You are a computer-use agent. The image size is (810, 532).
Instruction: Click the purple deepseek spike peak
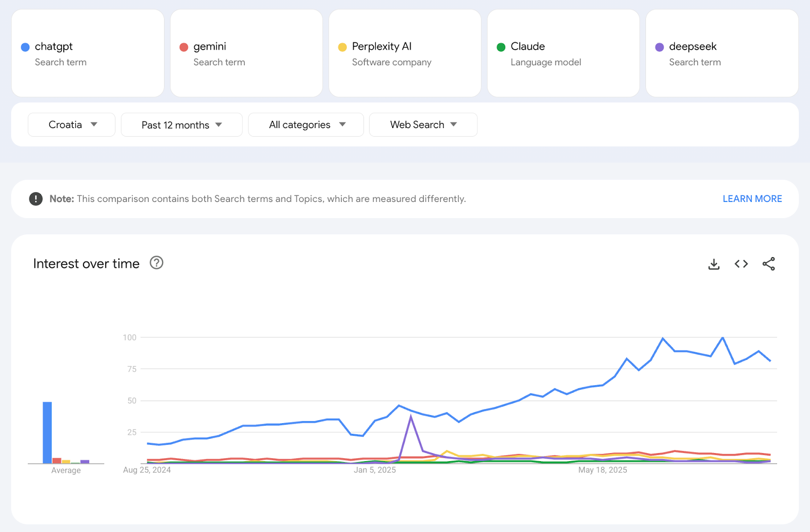tap(411, 417)
